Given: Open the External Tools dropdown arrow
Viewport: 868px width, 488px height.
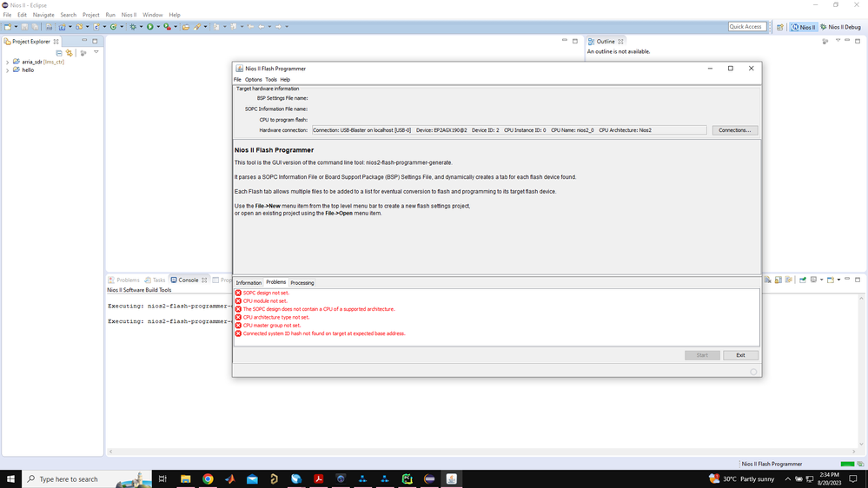Looking at the screenshot, I should pos(176,27).
